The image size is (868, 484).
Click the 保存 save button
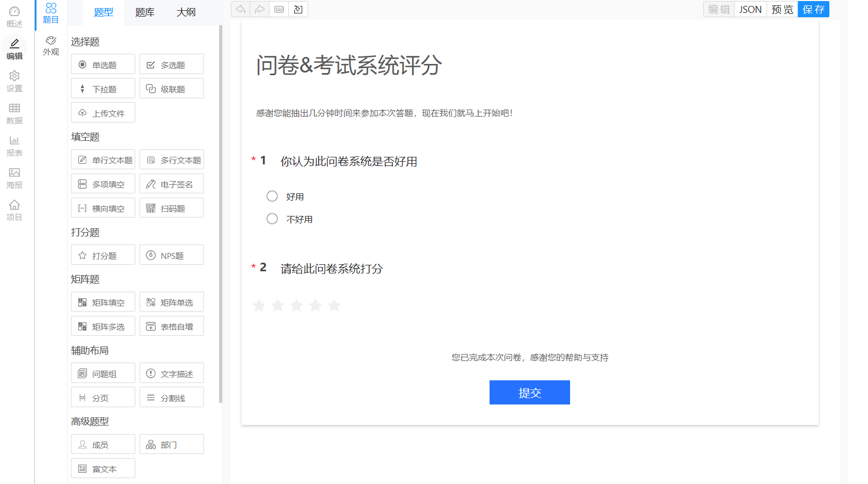pyautogui.click(x=813, y=9)
